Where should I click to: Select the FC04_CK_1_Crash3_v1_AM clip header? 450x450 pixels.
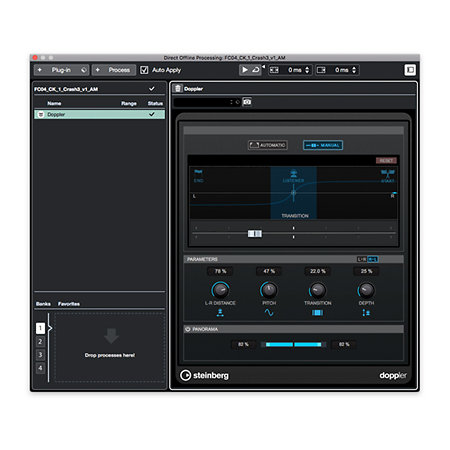[x=99, y=89]
